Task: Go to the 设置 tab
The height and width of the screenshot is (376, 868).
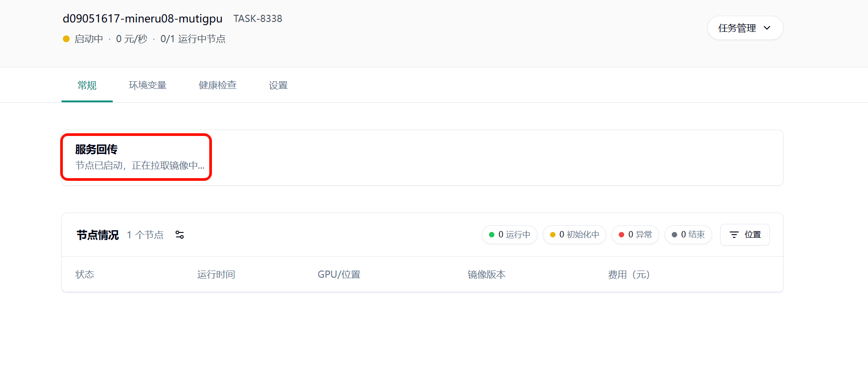Action: (x=278, y=85)
